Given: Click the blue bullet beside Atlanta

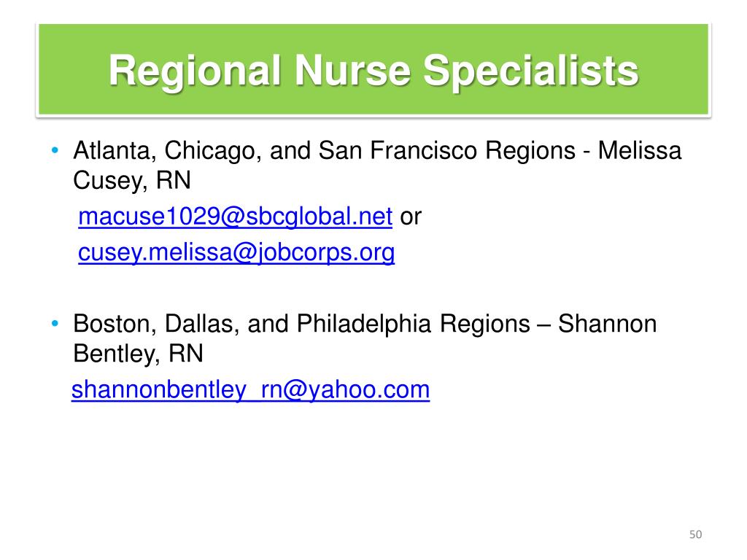Looking at the screenshot, I should (55, 150).
